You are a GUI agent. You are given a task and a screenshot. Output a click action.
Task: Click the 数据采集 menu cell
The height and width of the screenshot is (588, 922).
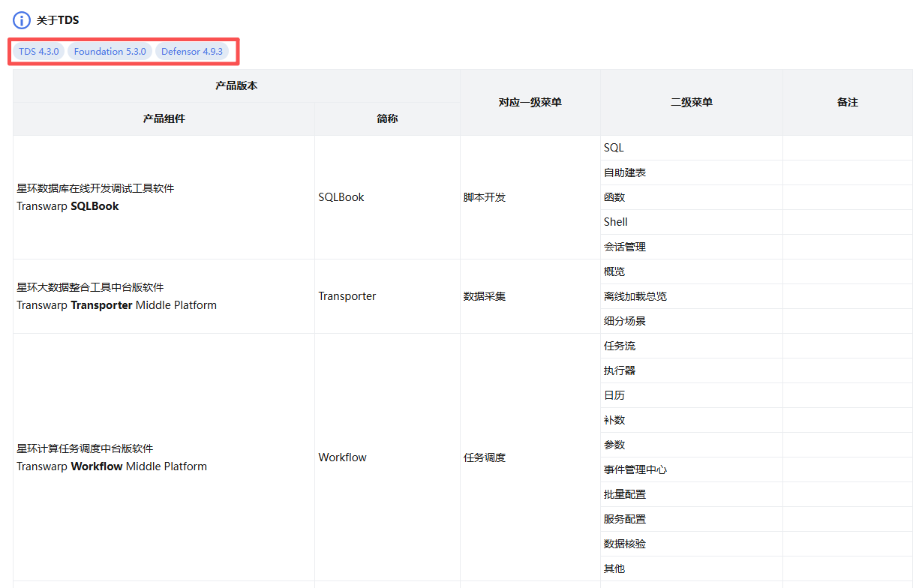coord(530,296)
